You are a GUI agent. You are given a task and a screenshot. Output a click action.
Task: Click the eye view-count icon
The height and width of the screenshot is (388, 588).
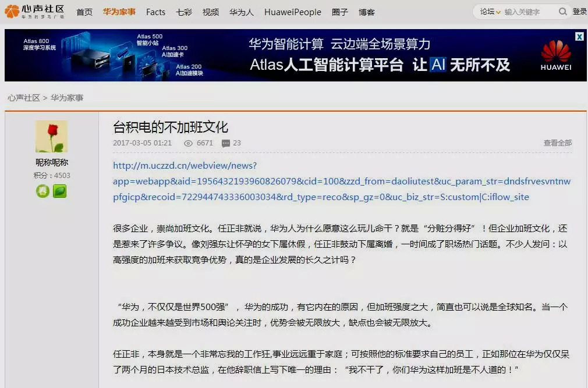(x=188, y=143)
